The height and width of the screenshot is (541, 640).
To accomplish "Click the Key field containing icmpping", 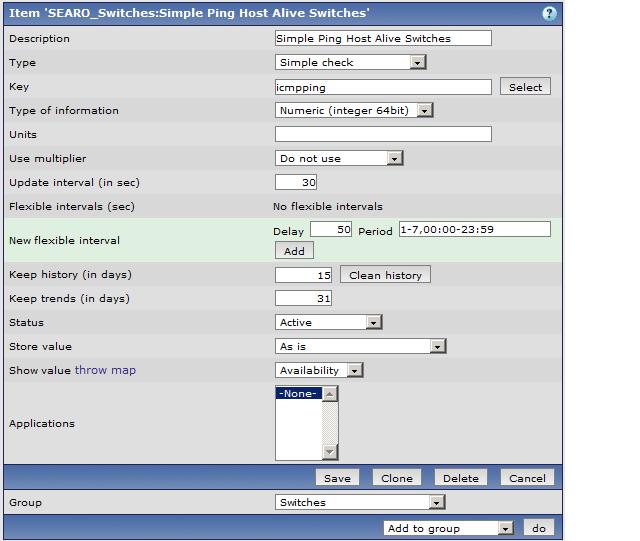I will tap(383, 87).
